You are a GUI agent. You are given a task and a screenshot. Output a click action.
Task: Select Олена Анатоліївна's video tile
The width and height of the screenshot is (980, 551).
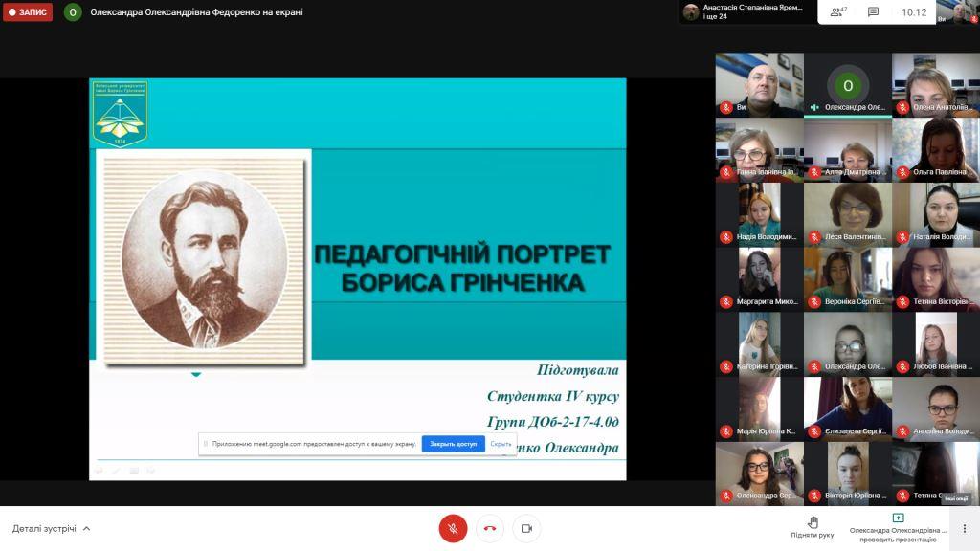point(935,84)
